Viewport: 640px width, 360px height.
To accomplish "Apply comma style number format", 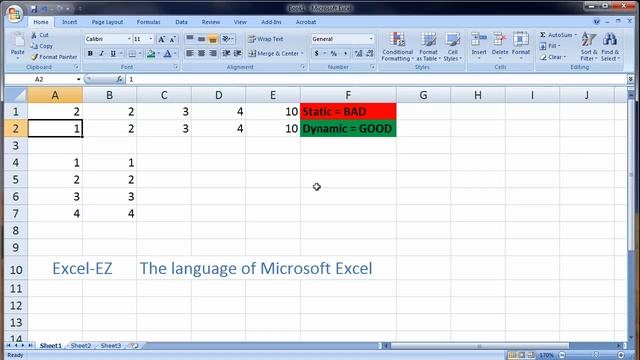I will pos(345,53).
